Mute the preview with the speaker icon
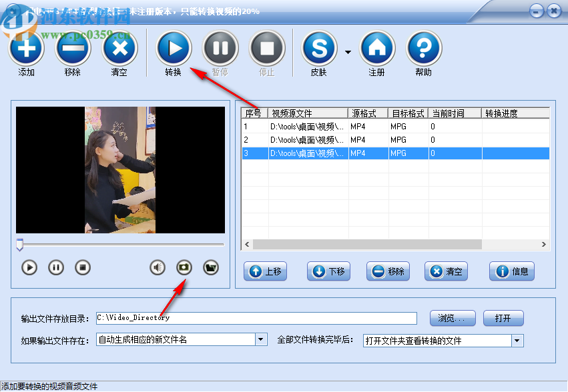This screenshot has width=568, height=392. (x=156, y=267)
